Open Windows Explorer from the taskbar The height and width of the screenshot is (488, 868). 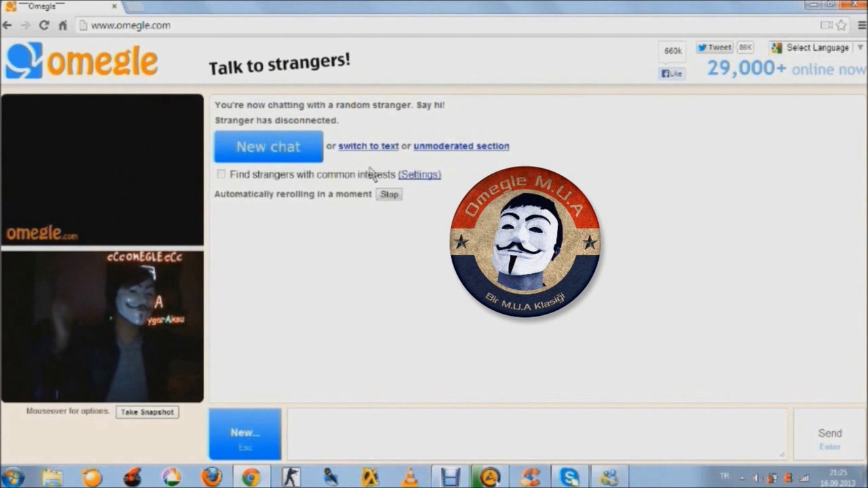(x=52, y=476)
